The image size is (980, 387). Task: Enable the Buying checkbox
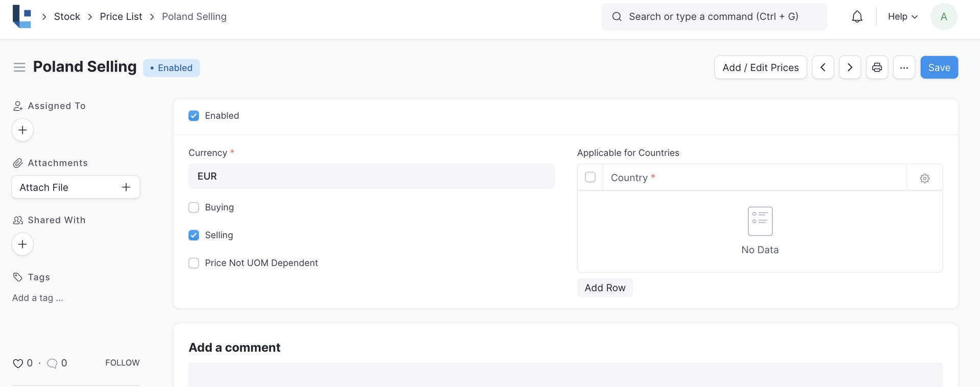coord(194,207)
